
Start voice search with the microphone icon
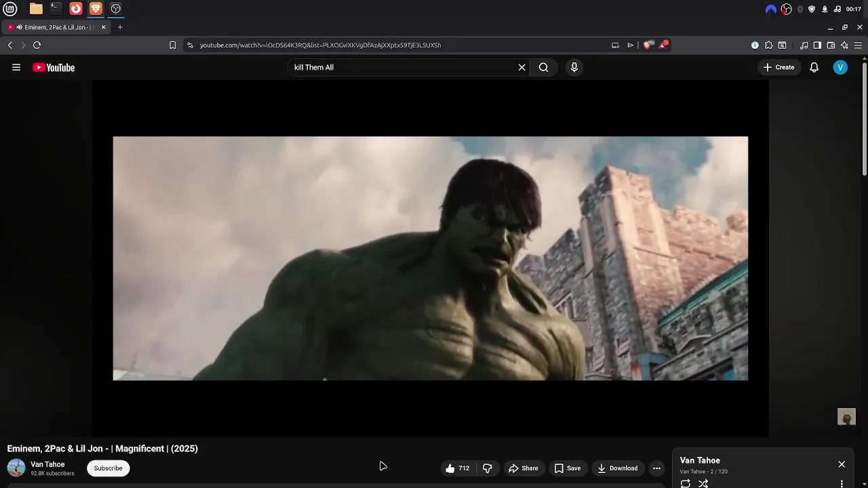coord(574,67)
